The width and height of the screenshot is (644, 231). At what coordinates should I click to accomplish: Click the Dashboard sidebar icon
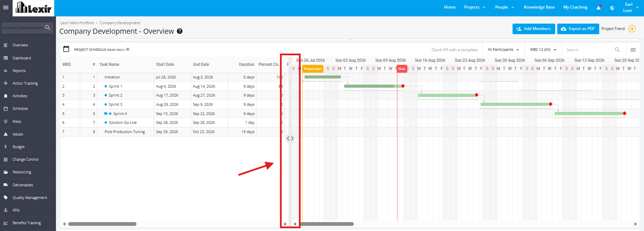click(x=6, y=58)
